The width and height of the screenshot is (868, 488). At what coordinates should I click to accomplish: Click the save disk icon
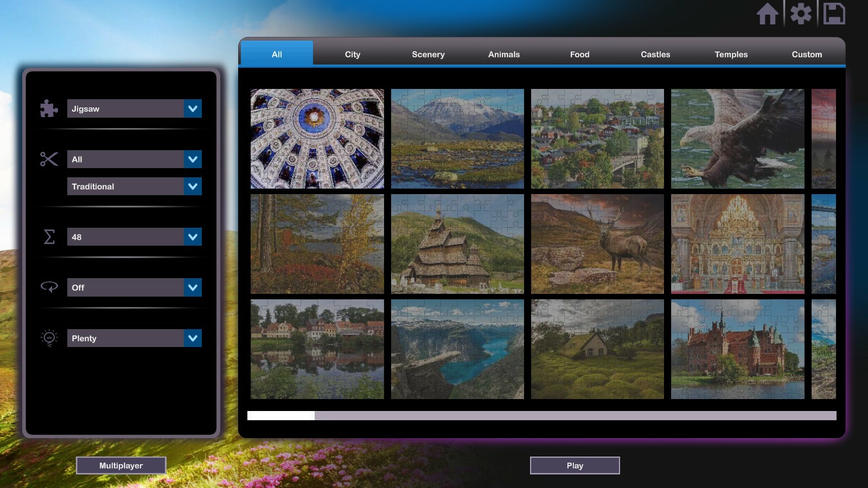point(835,15)
